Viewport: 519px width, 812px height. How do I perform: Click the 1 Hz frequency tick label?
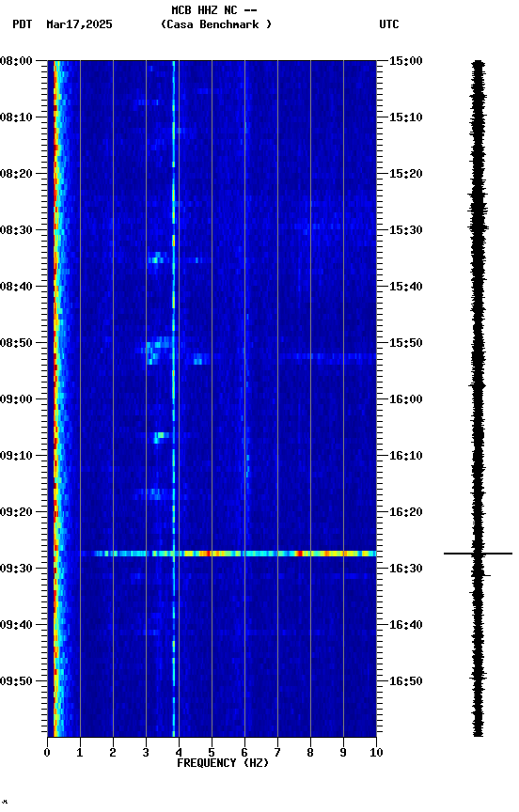point(80,753)
